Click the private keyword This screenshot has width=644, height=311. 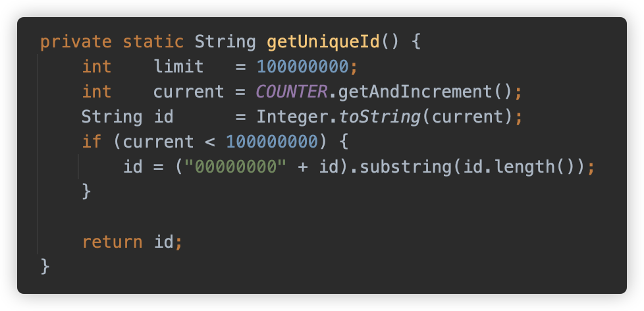(76, 43)
